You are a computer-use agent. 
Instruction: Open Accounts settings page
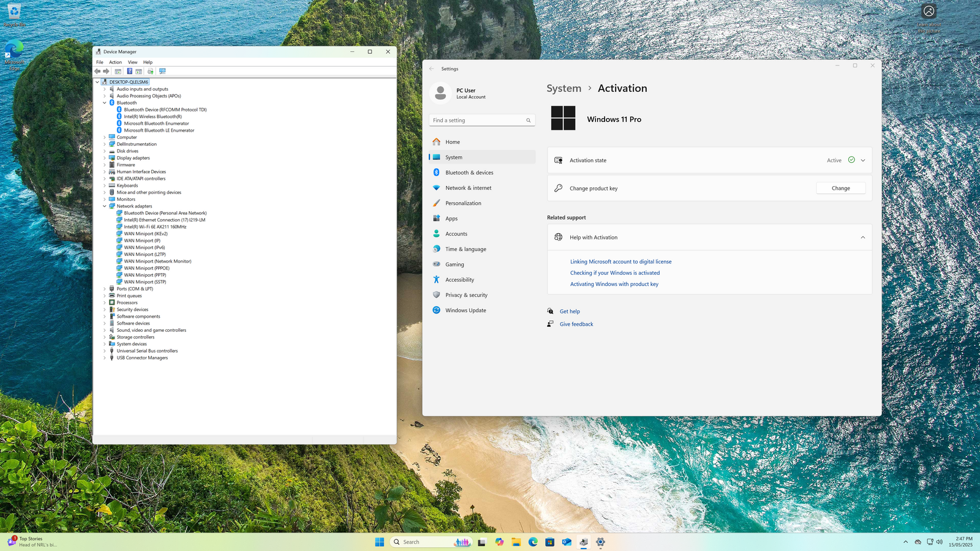click(482, 234)
